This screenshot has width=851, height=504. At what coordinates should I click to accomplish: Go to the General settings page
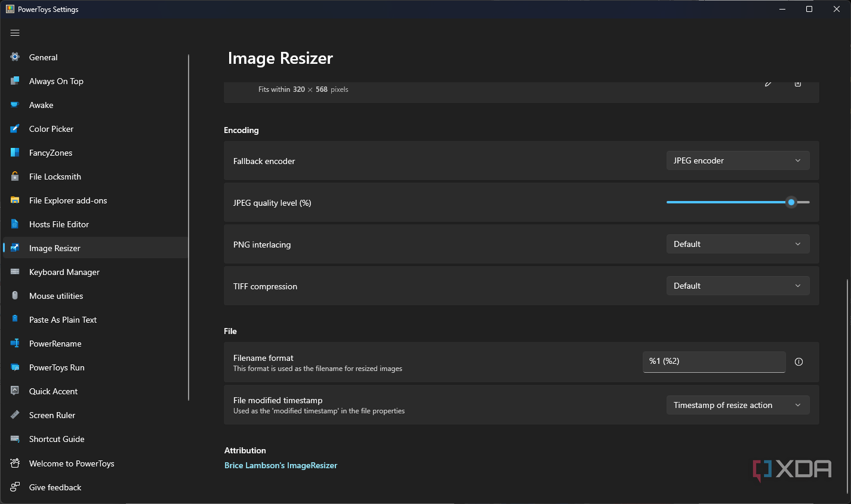point(43,57)
